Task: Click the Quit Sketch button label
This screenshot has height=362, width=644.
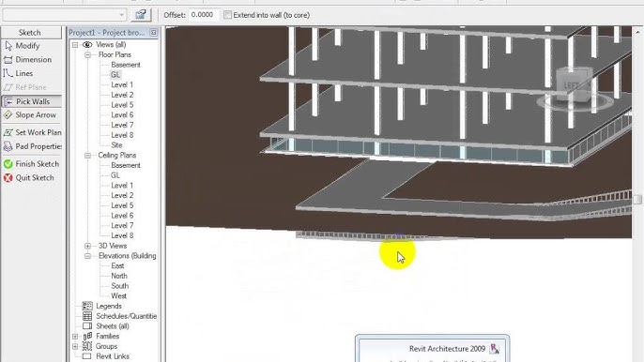Action: point(35,177)
